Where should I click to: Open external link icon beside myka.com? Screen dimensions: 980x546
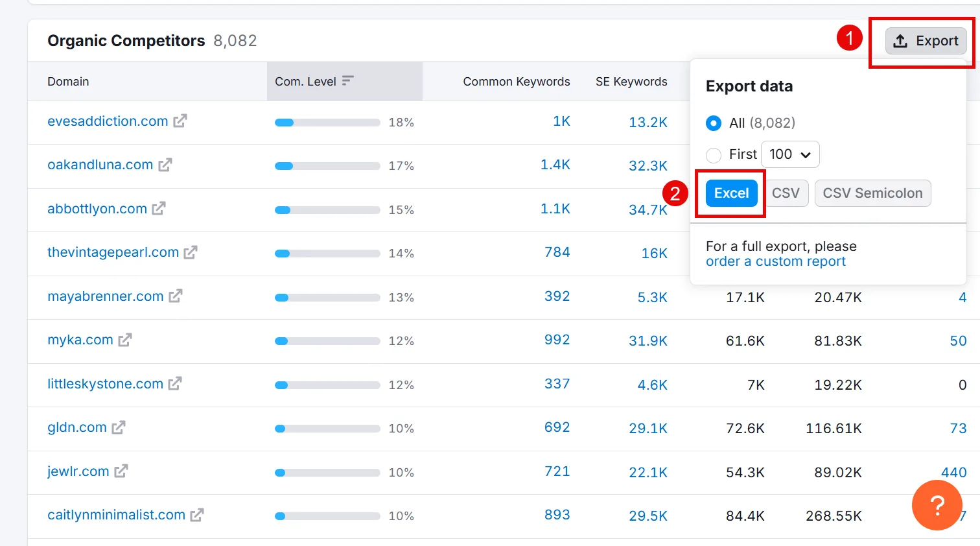125,340
